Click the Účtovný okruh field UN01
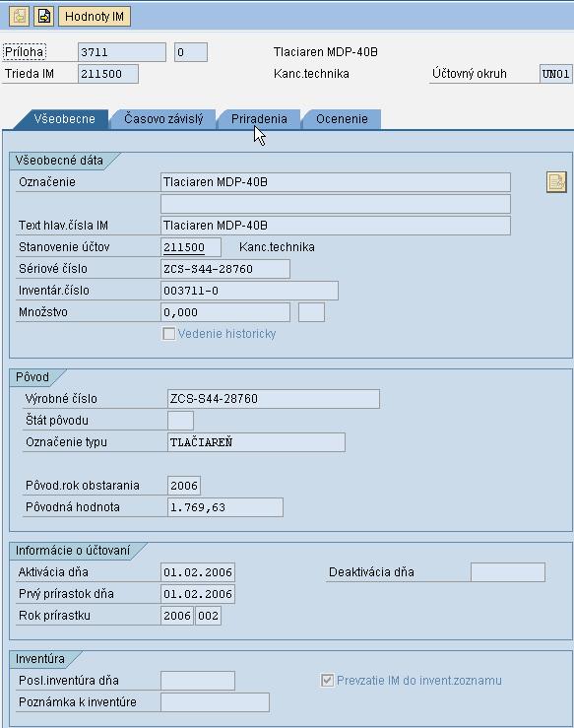The height and width of the screenshot is (728, 574). (x=556, y=74)
